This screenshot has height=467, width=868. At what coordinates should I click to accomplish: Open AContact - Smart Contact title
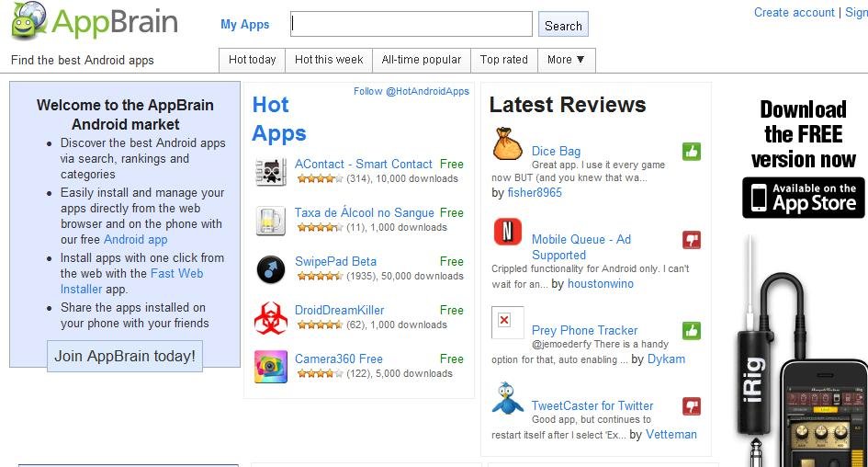363,164
